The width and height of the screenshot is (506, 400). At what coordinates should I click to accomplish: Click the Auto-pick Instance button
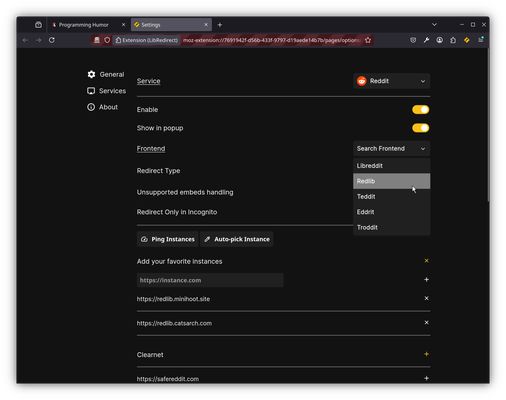(x=237, y=239)
